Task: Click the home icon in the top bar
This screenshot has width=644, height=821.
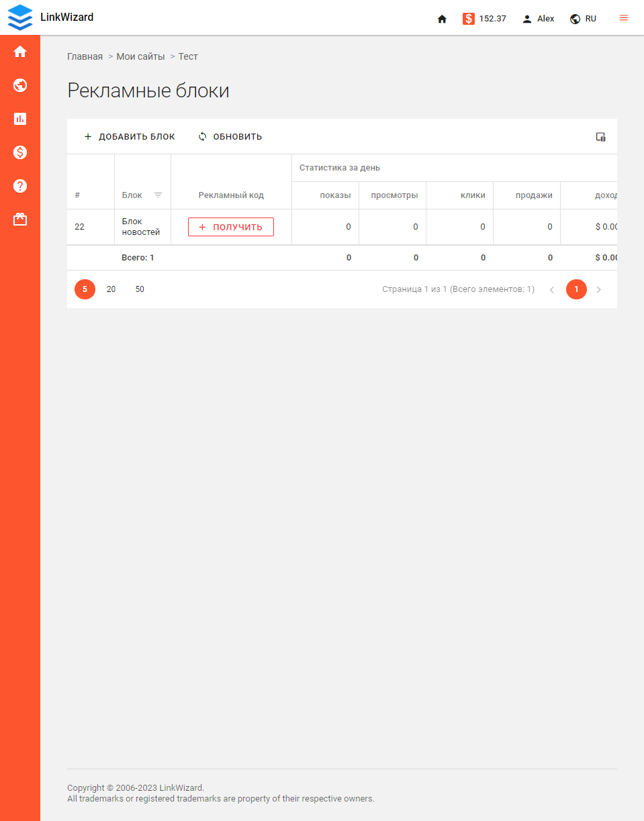Action: point(442,19)
